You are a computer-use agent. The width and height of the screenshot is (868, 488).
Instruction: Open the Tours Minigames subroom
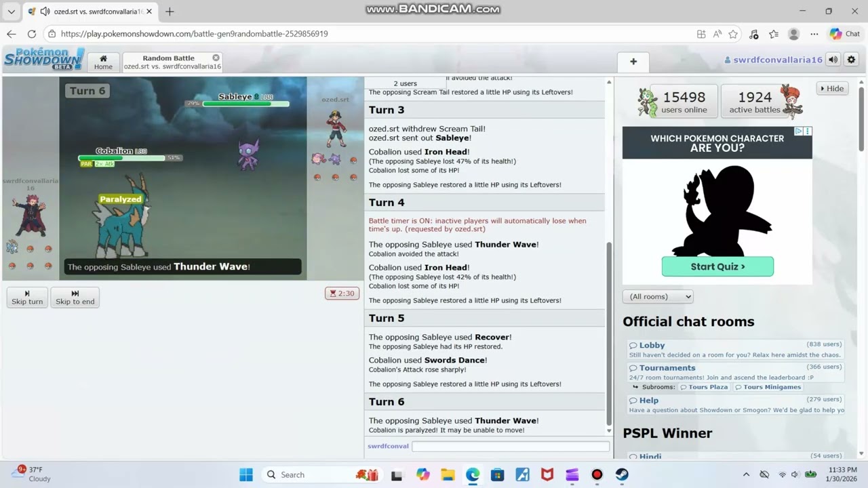pyautogui.click(x=768, y=387)
